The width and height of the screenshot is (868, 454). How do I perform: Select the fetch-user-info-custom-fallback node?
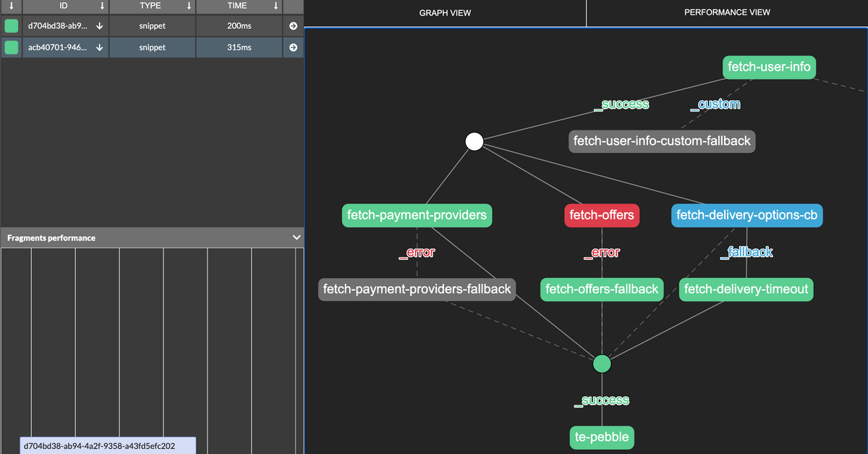[x=662, y=140]
